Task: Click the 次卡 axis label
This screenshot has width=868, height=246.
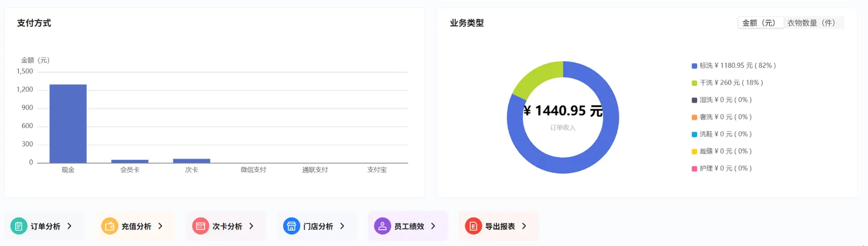Action: point(192,170)
